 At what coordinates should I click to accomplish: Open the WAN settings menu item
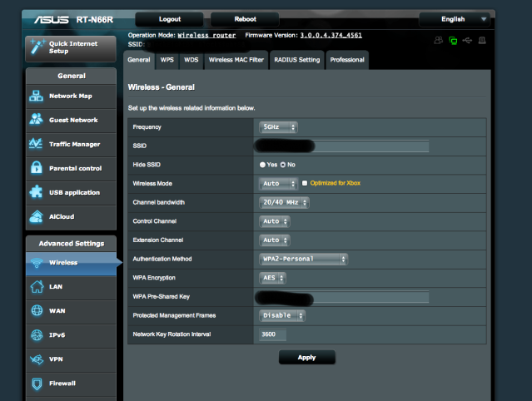71,311
